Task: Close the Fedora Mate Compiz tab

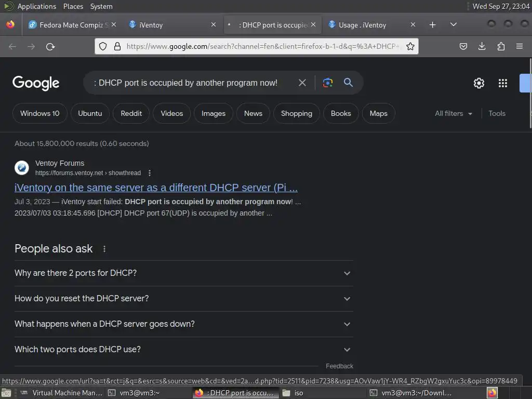Action: click(x=114, y=24)
